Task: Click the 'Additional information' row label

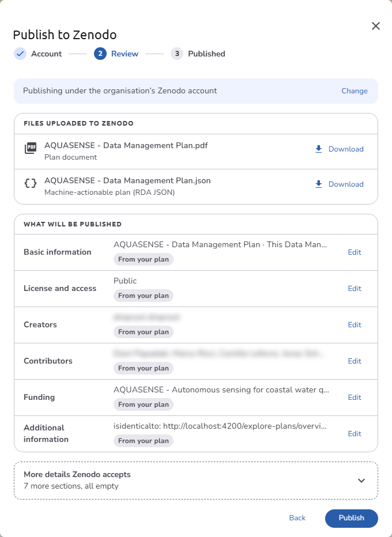Action: click(46, 433)
